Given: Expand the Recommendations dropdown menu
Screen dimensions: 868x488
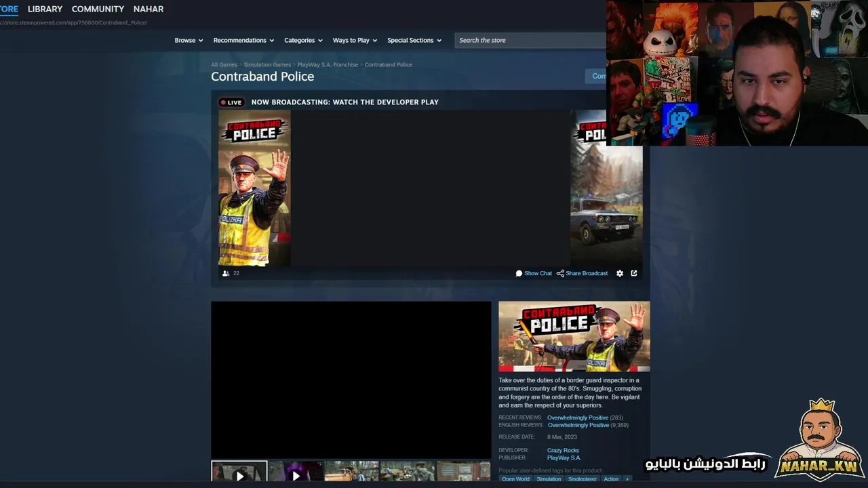Looking at the screenshot, I should pos(243,40).
